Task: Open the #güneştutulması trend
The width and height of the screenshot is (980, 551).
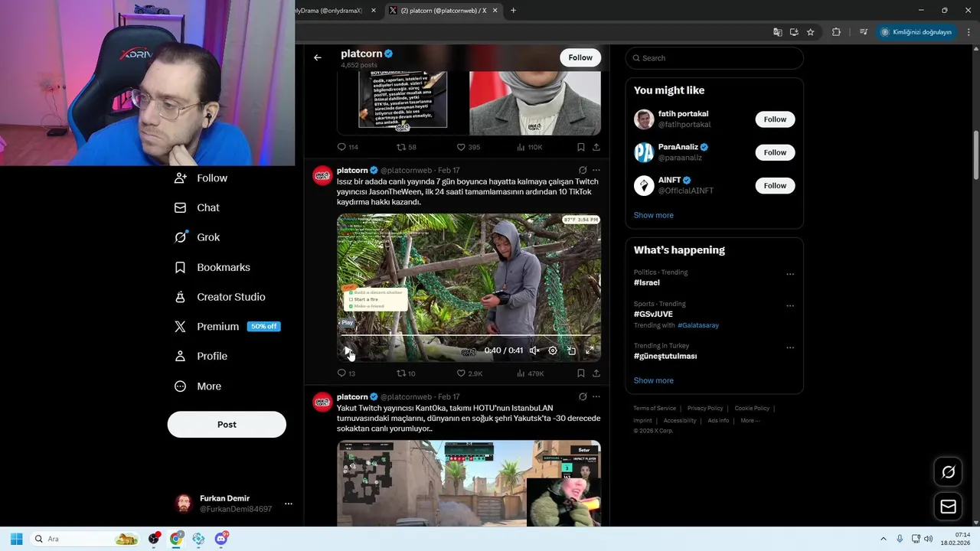Action: (x=665, y=356)
